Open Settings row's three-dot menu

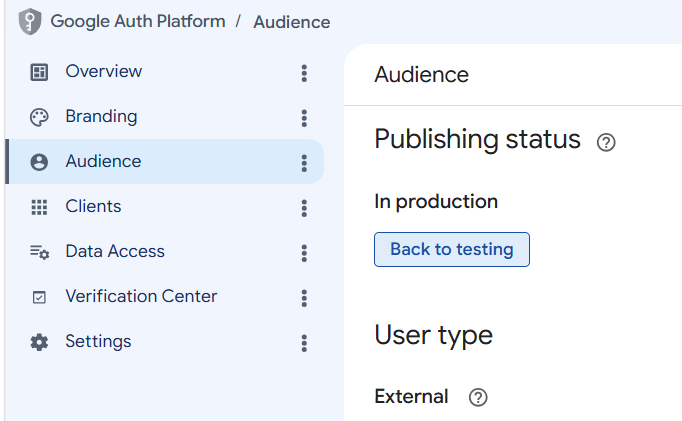pos(304,343)
